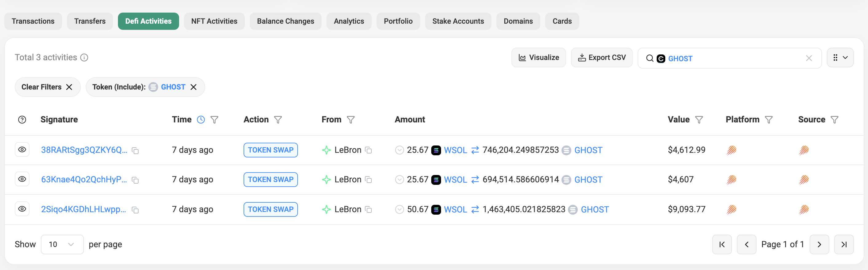Switch to the Balance Changes tab

coord(285,21)
